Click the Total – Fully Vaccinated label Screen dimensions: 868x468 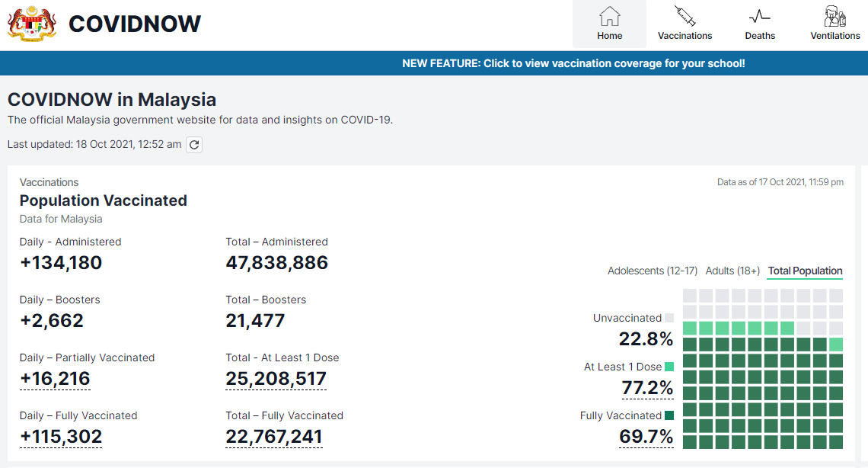click(x=285, y=415)
